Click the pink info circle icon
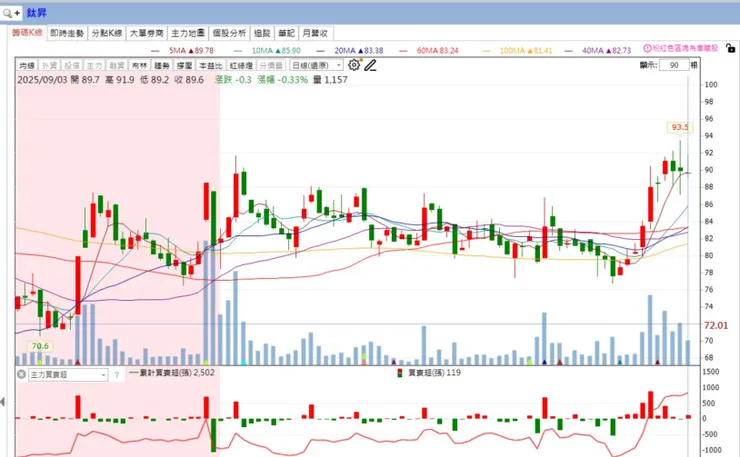The height and width of the screenshot is (457, 740). pyautogui.click(x=648, y=48)
